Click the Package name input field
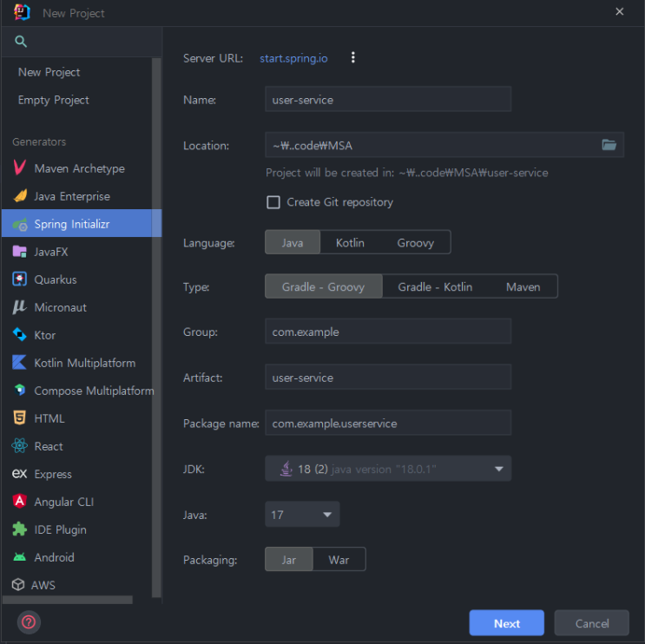This screenshot has width=645, height=644. 388,423
